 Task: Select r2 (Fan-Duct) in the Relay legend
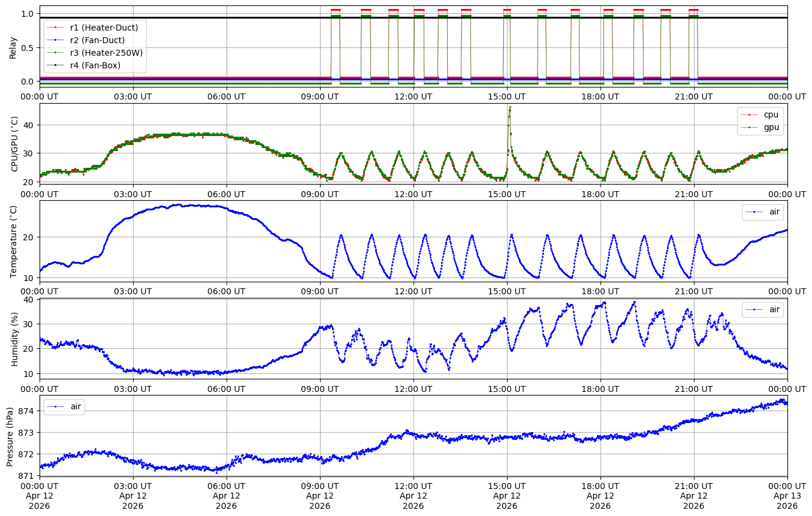97,40
